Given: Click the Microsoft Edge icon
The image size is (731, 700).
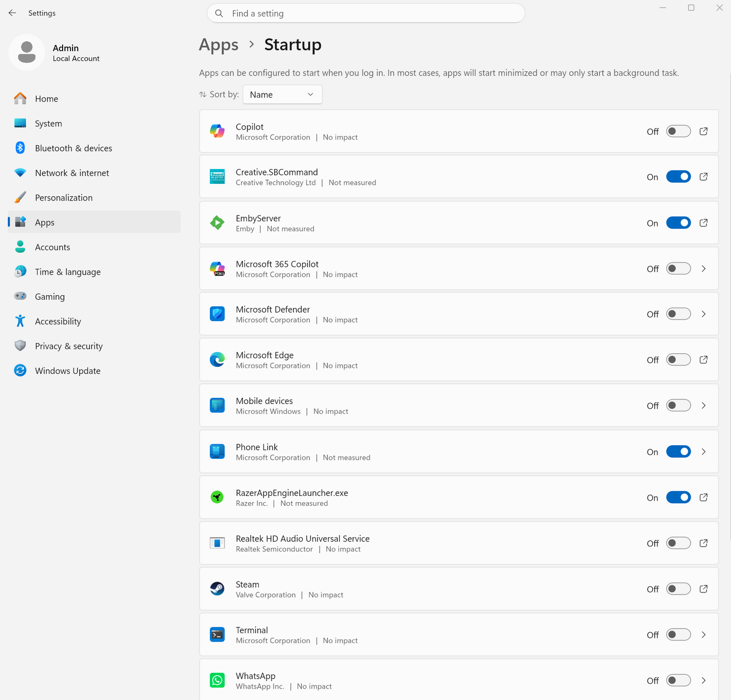Looking at the screenshot, I should [x=217, y=360].
